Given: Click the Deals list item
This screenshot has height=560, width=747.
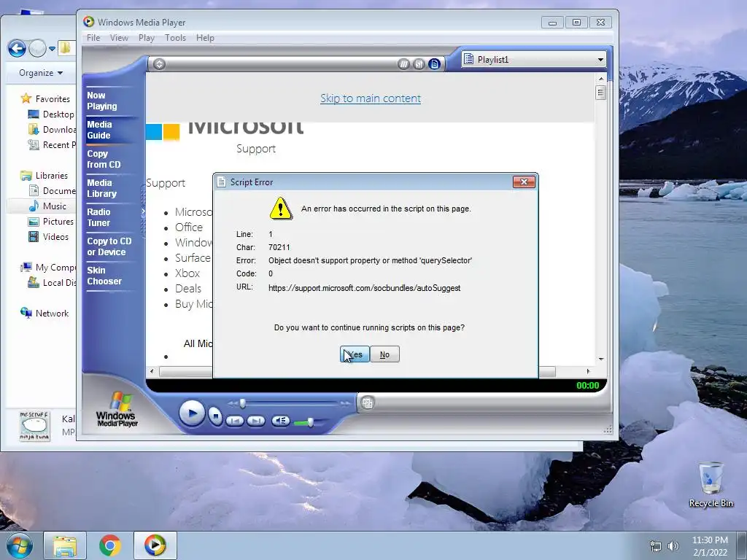Looking at the screenshot, I should pyautogui.click(x=188, y=289).
